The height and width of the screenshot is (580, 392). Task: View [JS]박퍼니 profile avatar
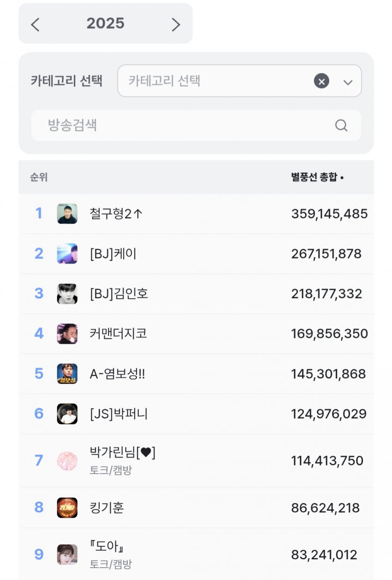click(67, 414)
